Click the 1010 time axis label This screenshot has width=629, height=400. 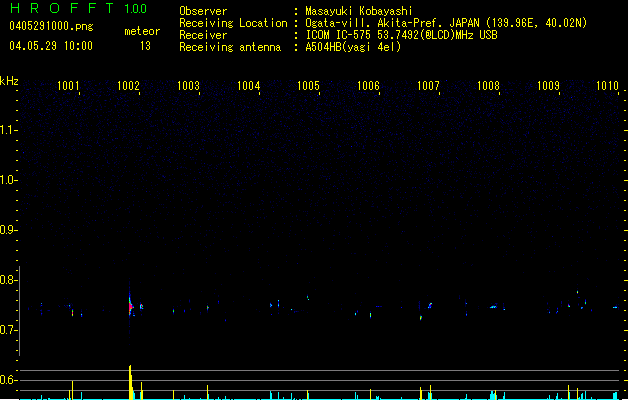[607, 85]
